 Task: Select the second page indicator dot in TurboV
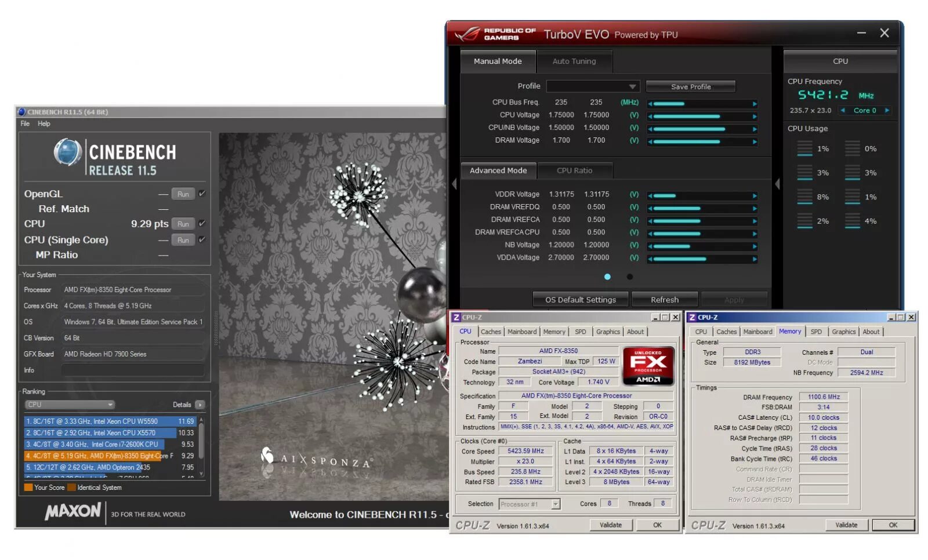tap(630, 277)
